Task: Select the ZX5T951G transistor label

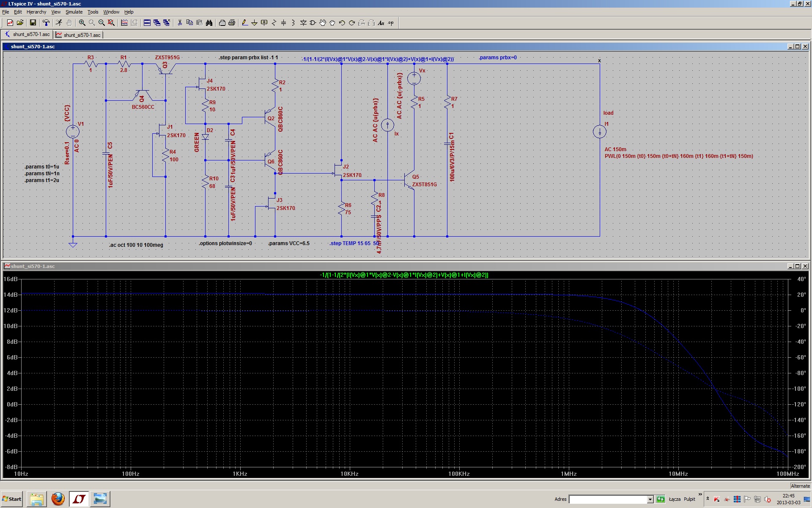Action: tap(167, 57)
